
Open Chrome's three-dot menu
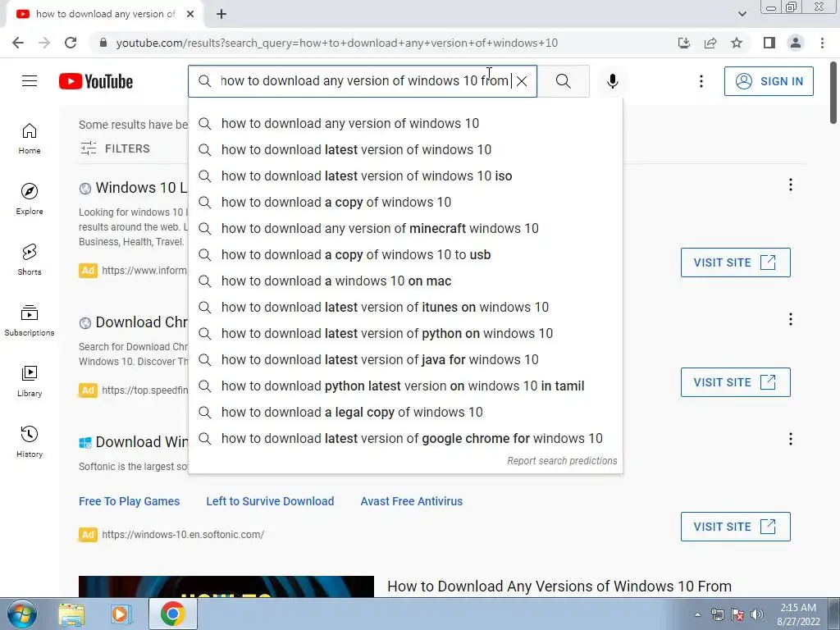[822, 43]
